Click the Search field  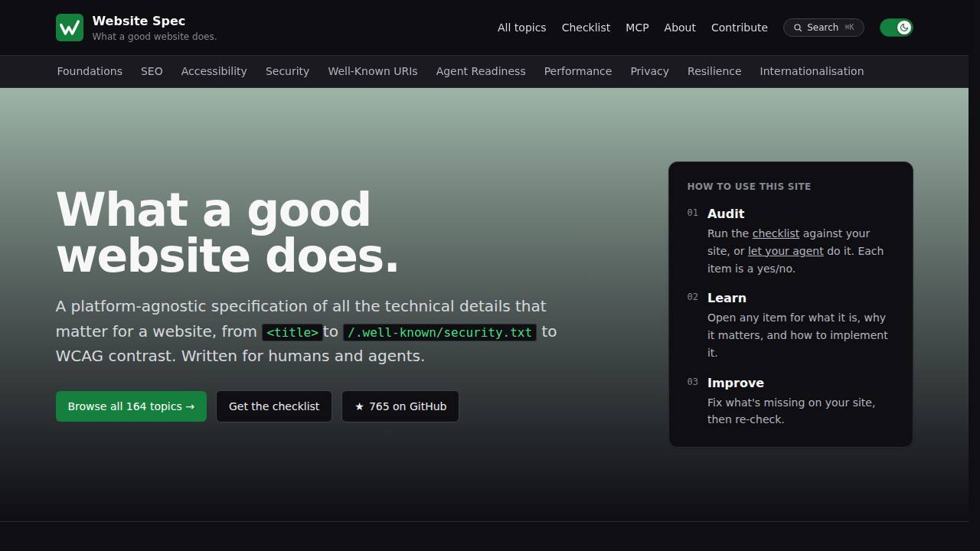point(824,28)
